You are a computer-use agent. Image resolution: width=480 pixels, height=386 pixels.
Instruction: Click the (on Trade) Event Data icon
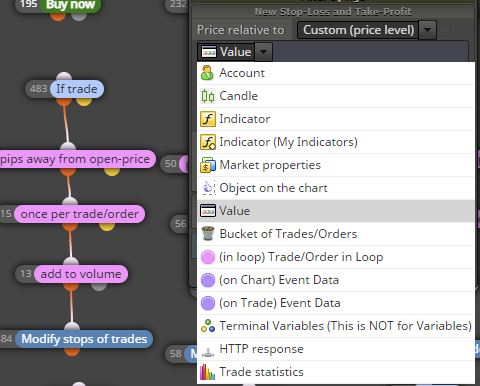pos(208,303)
